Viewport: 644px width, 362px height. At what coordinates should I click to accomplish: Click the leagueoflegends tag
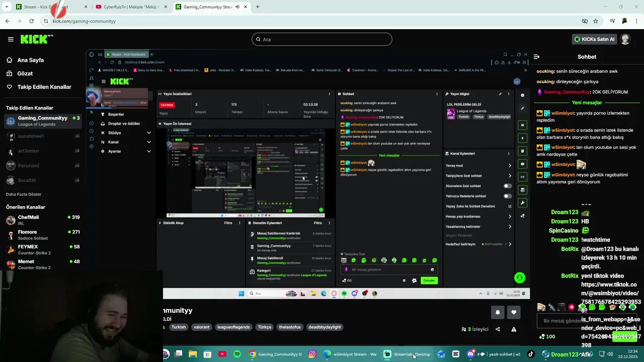click(233, 327)
